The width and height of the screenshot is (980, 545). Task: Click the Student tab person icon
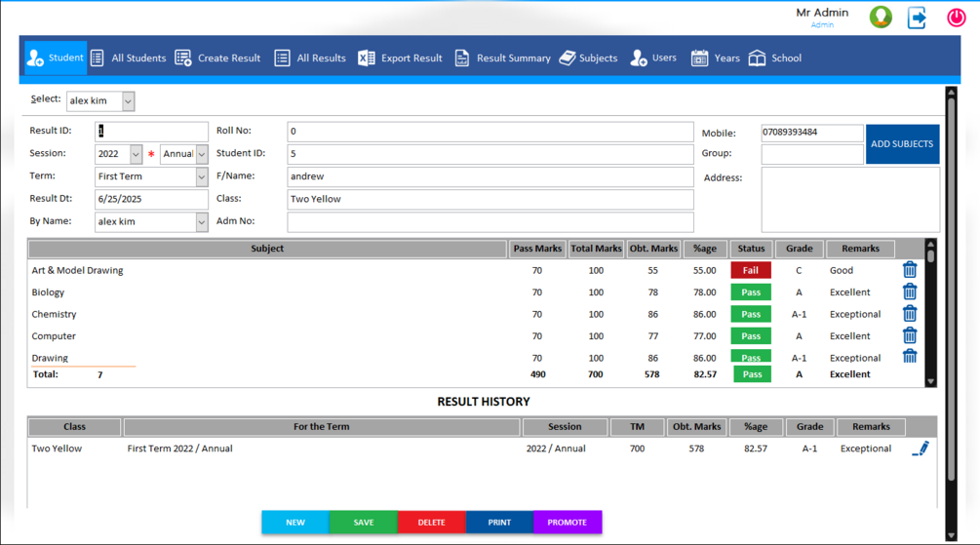pyautogui.click(x=35, y=58)
